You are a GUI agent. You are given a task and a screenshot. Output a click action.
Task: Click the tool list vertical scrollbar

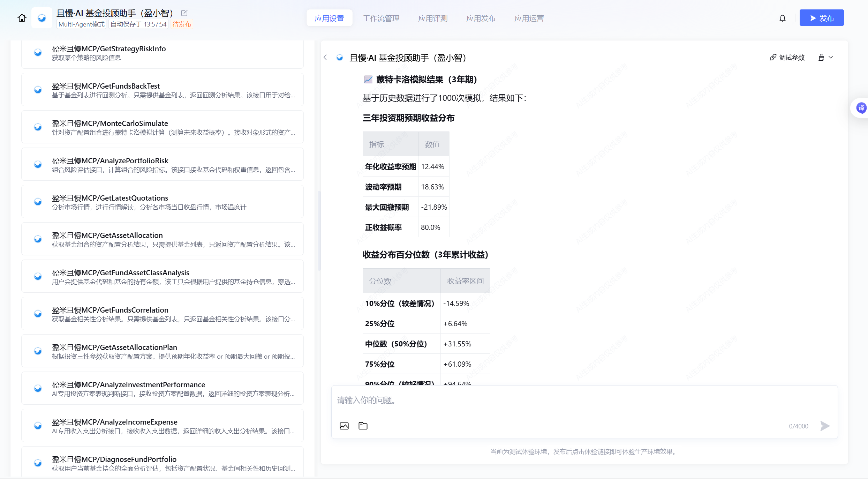(319, 230)
